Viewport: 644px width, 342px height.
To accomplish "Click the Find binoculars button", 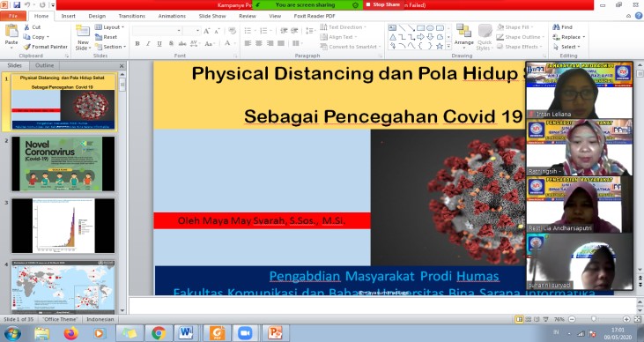I will (x=562, y=27).
